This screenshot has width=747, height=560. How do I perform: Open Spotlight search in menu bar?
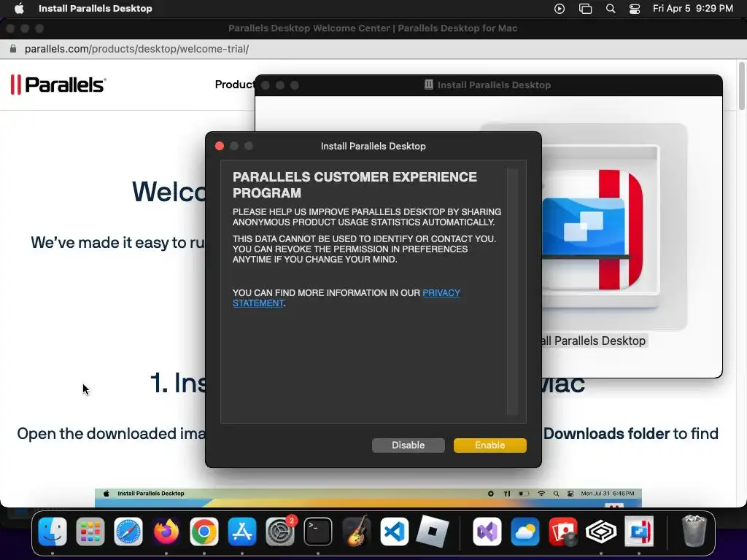click(611, 9)
